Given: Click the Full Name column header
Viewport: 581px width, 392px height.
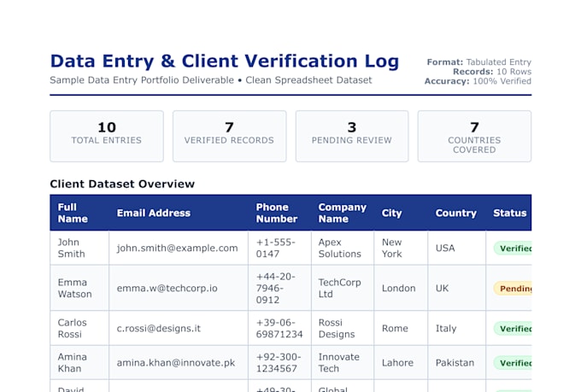Looking at the screenshot, I should (x=79, y=213).
